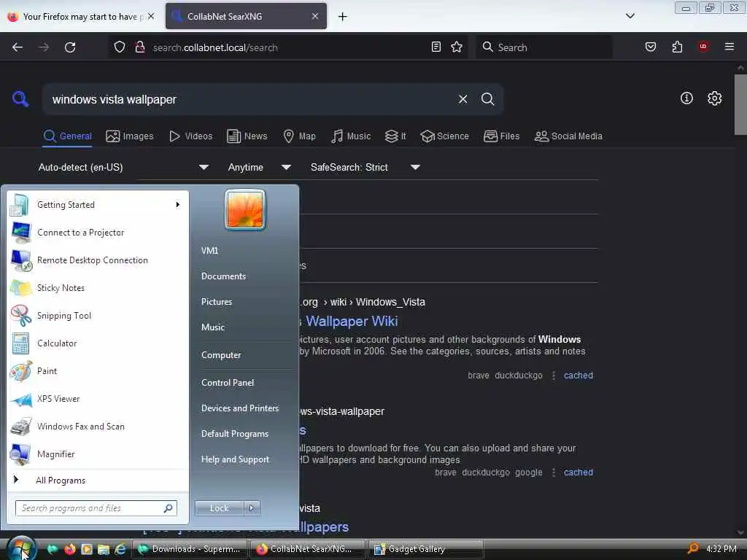
Task: Open cached link for Wallpaper Wiki result
Action: pyautogui.click(x=578, y=376)
